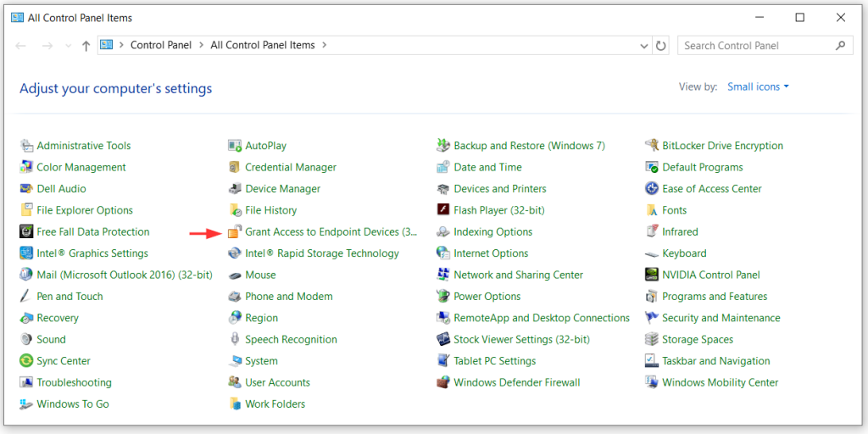Click the Credential Manager safe icon
868x434 pixels.
pyautogui.click(x=235, y=167)
